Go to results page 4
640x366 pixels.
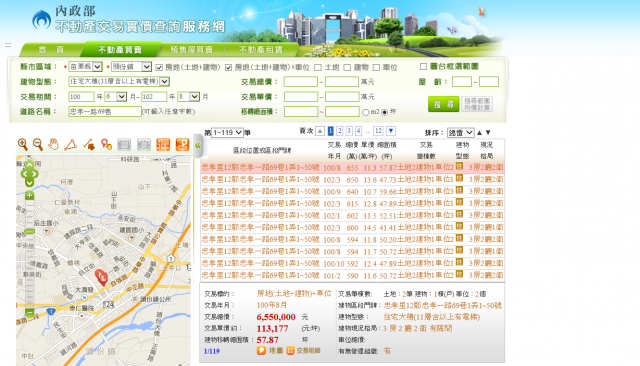(358, 131)
